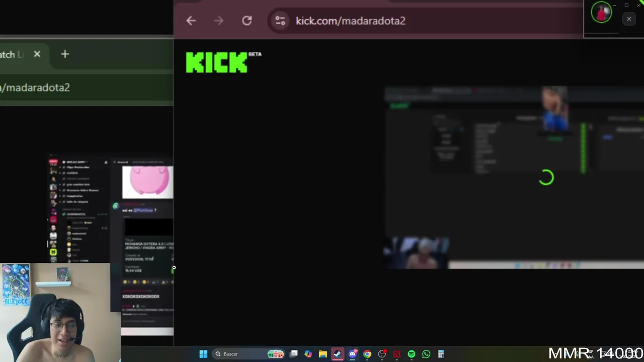The width and height of the screenshot is (644, 362).
Task: Open Spotify from the taskbar
Action: click(412, 354)
